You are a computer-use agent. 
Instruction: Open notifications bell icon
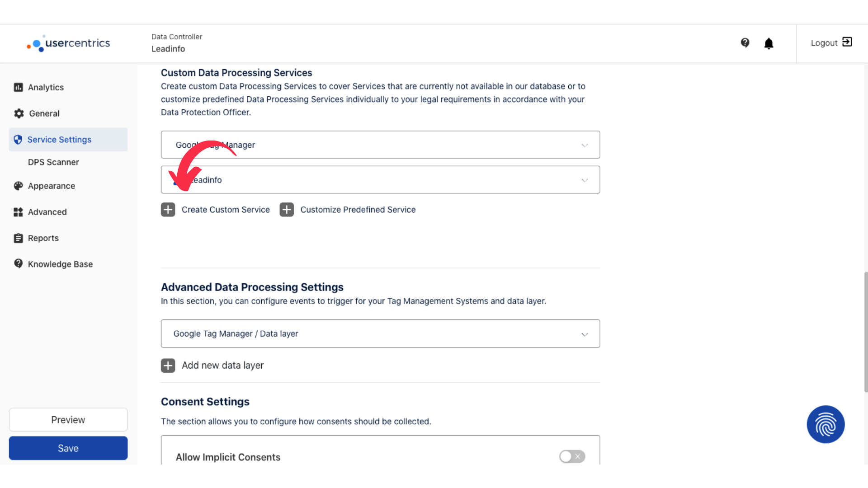[x=769, y=43]
